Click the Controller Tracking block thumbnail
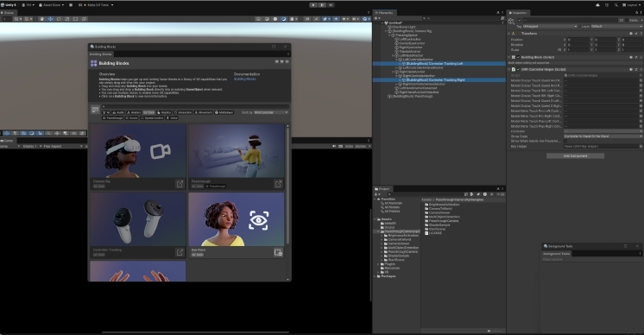The height and width of the screenshot is (335, 644). (x=138, y=219)
